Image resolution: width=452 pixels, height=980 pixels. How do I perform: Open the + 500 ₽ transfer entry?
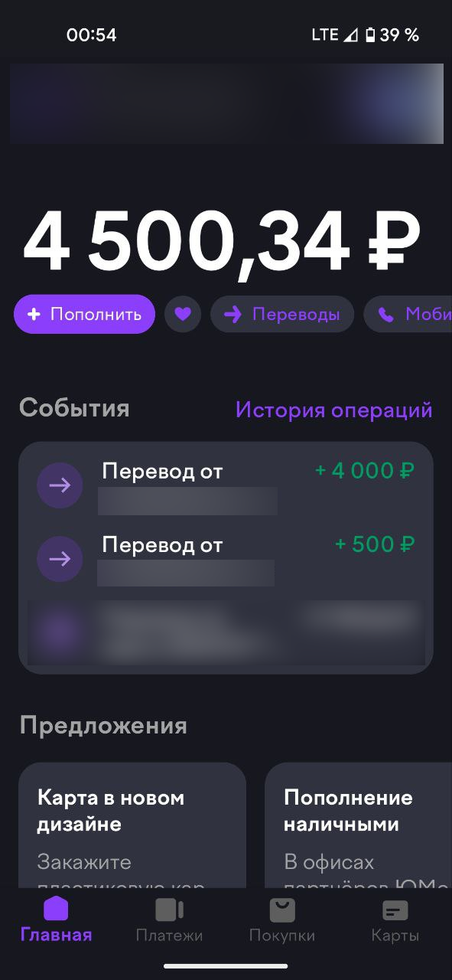click(226, 559)
